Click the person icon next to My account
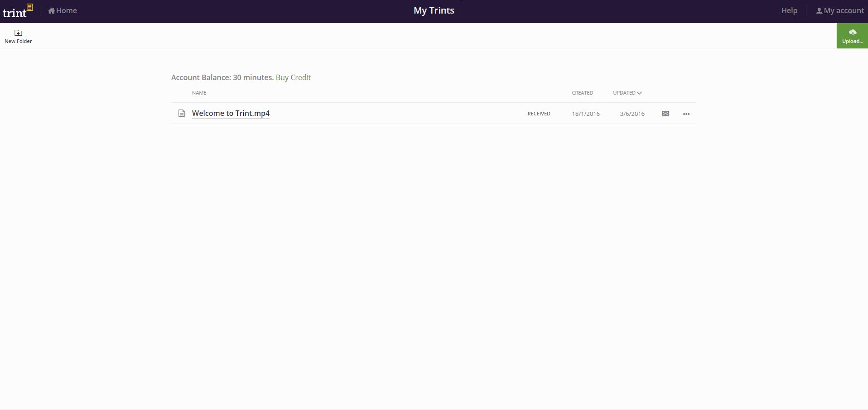The height and width of the screenshot is (410, 868). 819,11
